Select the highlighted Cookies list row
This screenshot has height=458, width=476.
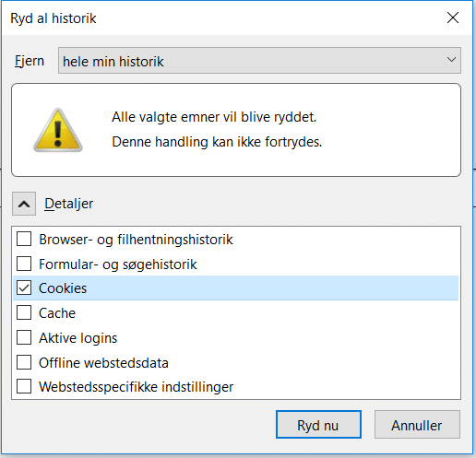[x=236, y=288]
